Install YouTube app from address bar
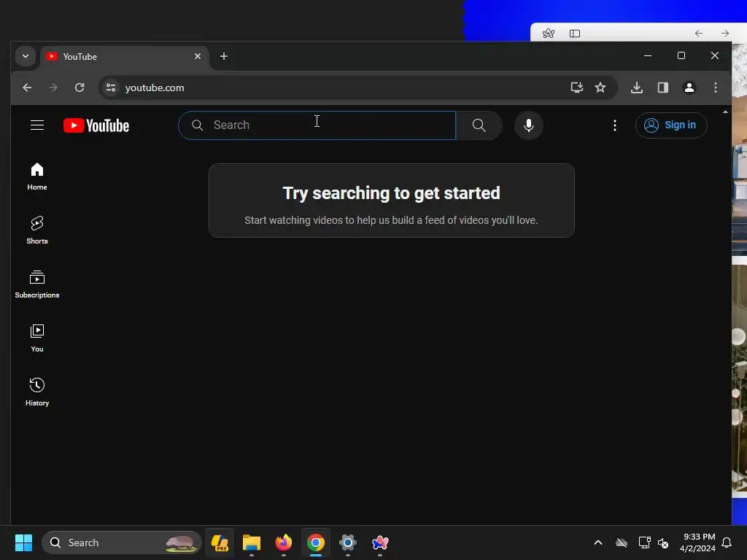 pyautogui.click(x=576, y=87)
